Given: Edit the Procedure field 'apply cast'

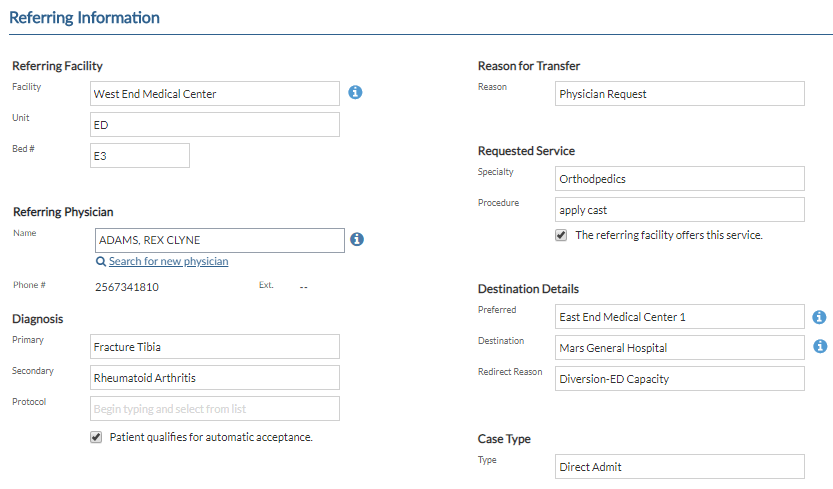Looking at the screenshot, I should tap(679, 209).
